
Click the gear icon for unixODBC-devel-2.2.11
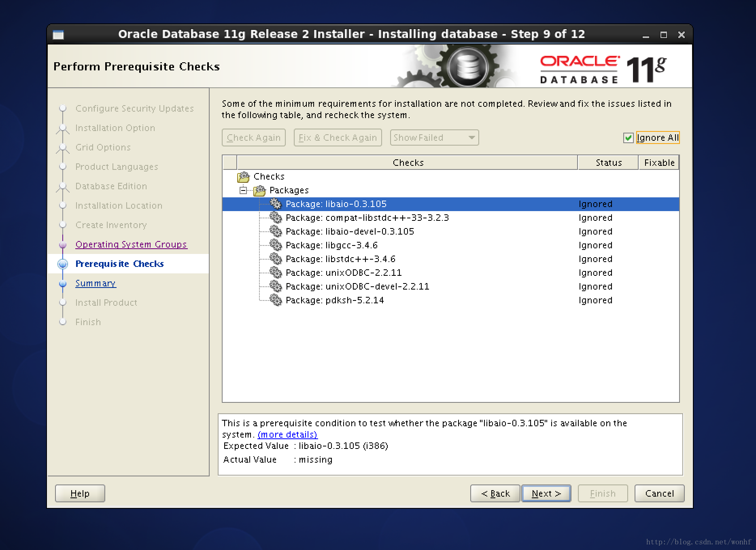276,286
